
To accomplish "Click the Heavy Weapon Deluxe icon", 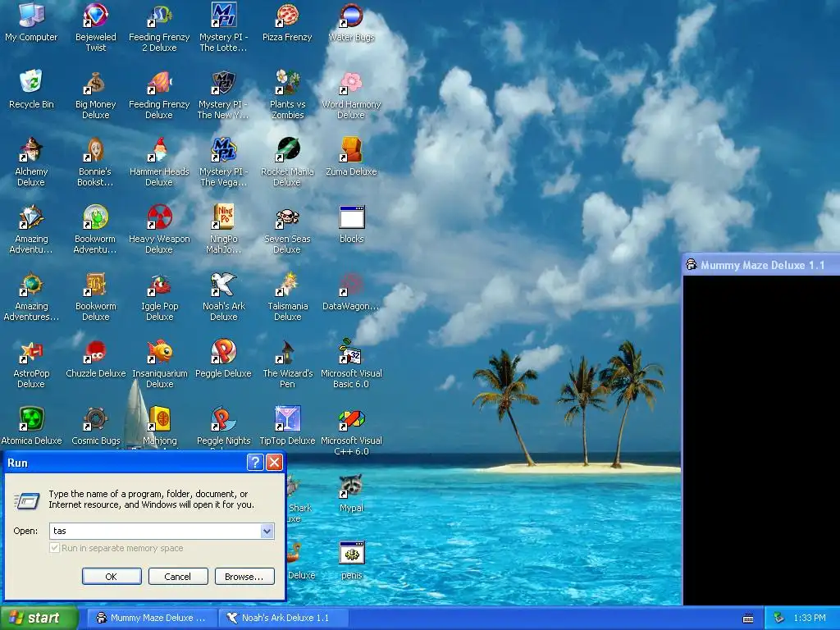I will tap(159, 230).
